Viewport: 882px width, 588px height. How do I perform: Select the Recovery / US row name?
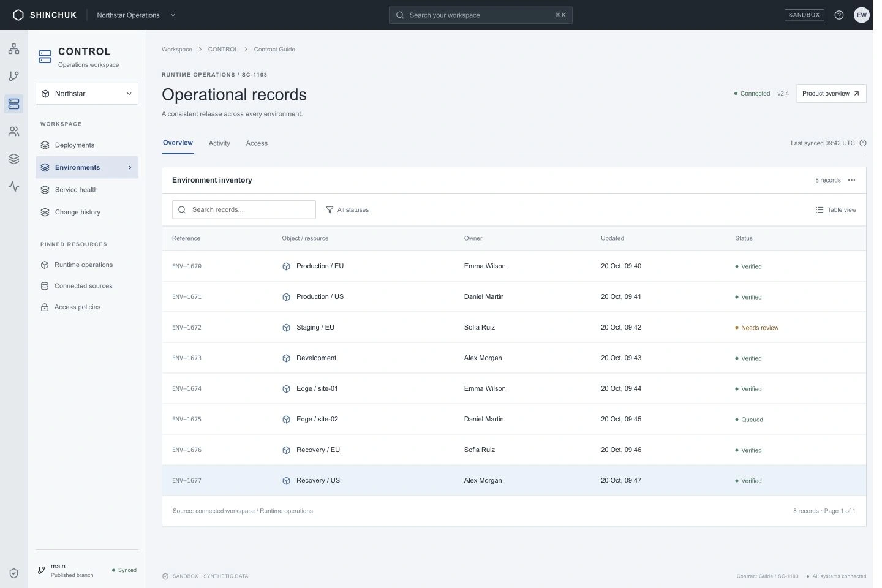click(x=318, y=481)
